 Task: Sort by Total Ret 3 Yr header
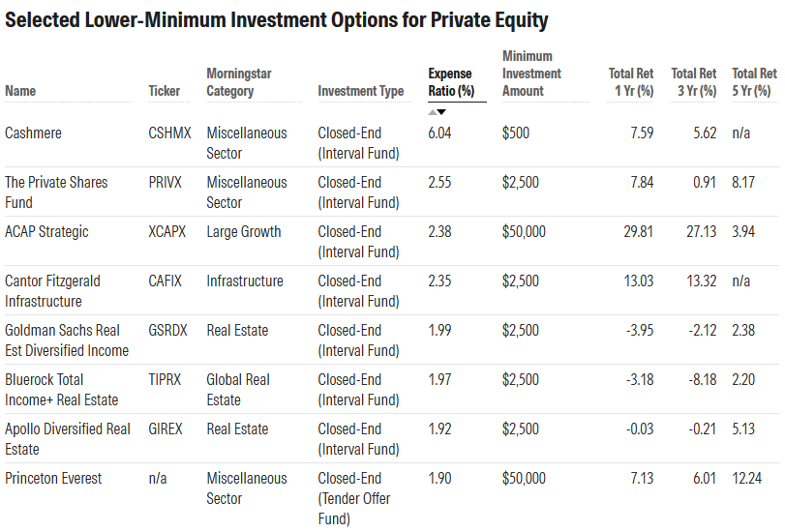coord(693,82)
